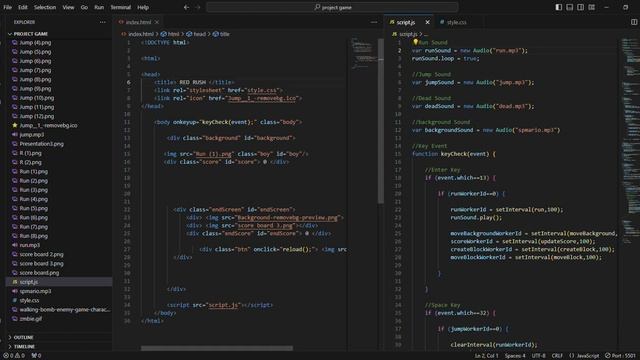Expand the OUTLINE section
This screenshot has height=360, width=640.
pos(24,338)
